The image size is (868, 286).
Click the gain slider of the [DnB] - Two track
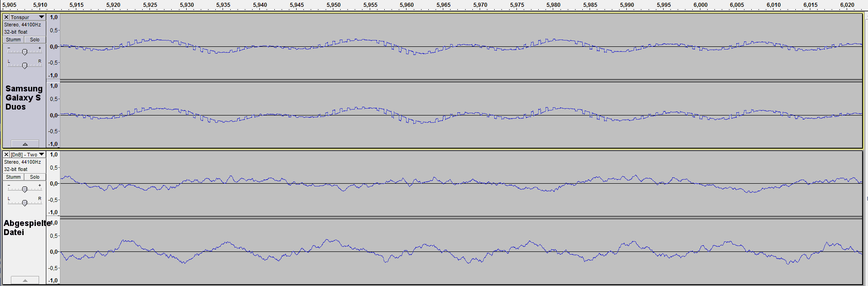click(25, 189)
